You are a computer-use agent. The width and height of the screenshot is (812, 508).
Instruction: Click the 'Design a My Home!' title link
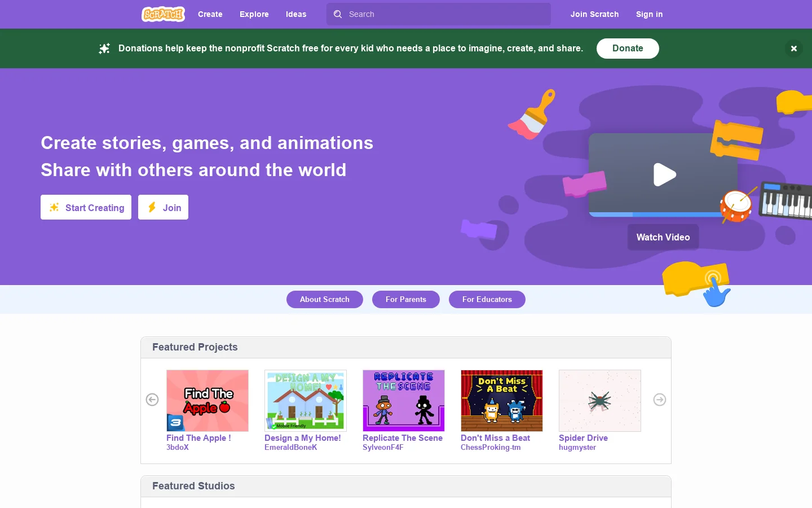[x=303, y=438]
